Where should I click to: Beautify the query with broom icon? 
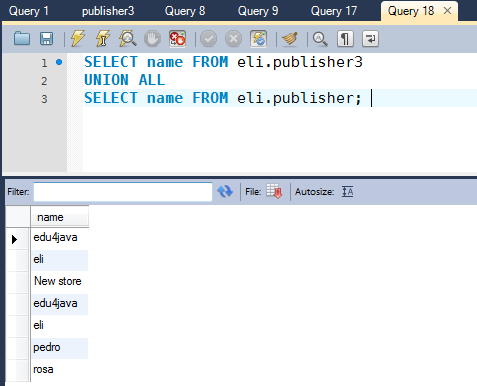[290, 39]
